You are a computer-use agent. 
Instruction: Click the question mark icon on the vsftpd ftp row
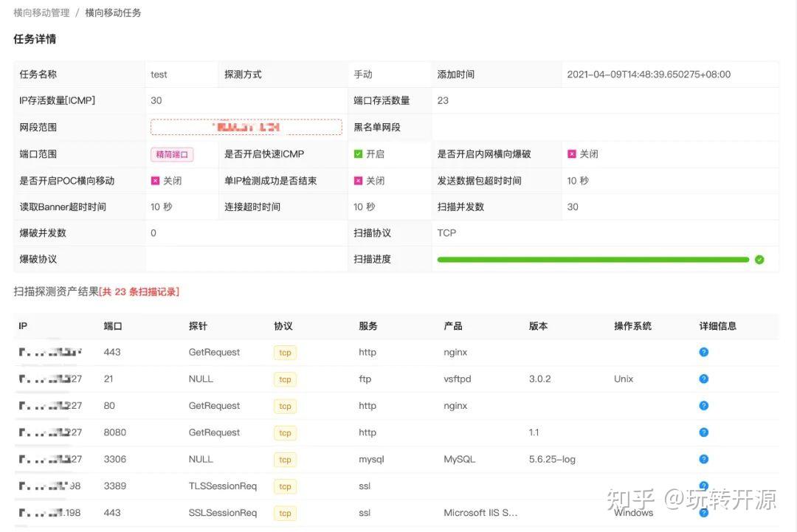coord(703,379)
